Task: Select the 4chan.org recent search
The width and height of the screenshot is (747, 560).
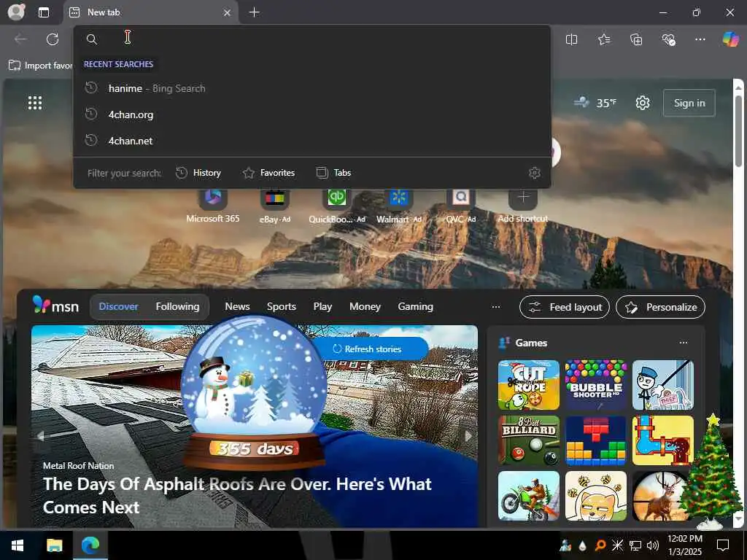Action: (312, 114)
